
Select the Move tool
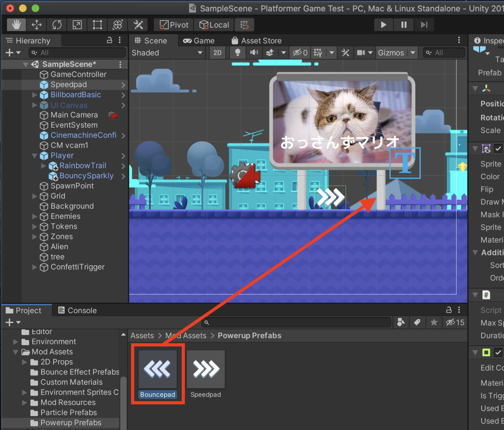coord(37,25)
